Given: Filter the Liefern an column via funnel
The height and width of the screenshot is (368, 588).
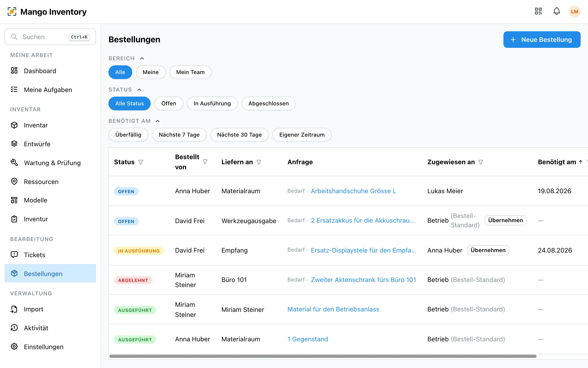Looking at the screenshot, I should coord(259,162).
